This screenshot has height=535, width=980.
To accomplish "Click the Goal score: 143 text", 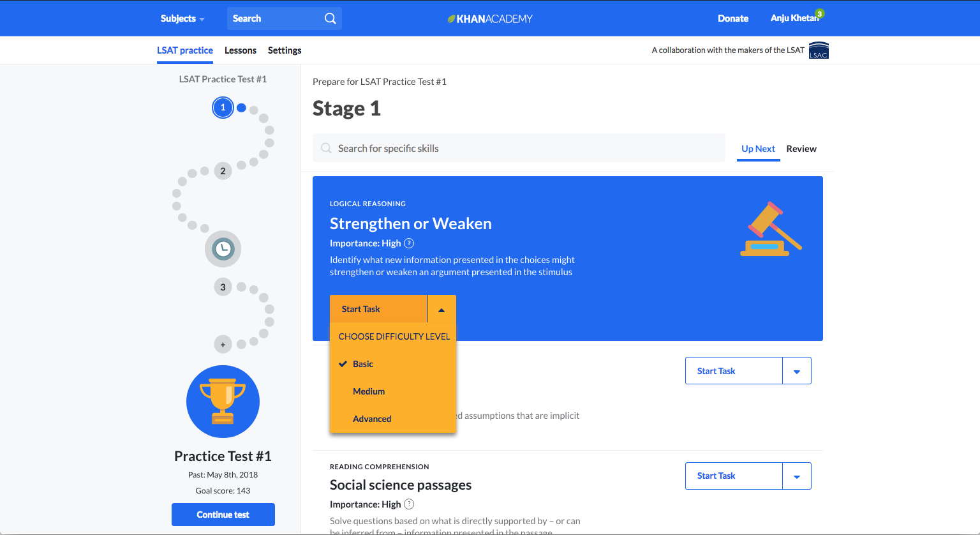I will pos(223,491).
